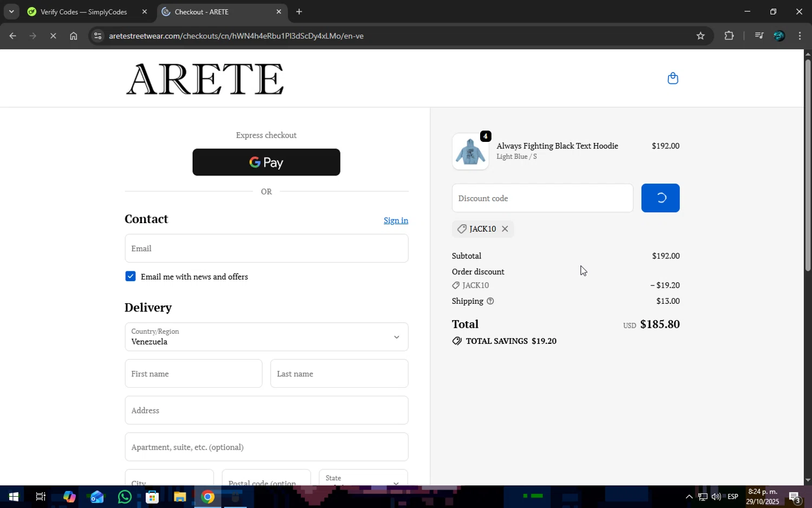The width and height of the screenshot is (812, 508).
Task: Remove the JACK10 discount code tag
Action: [x=505, y=229]
